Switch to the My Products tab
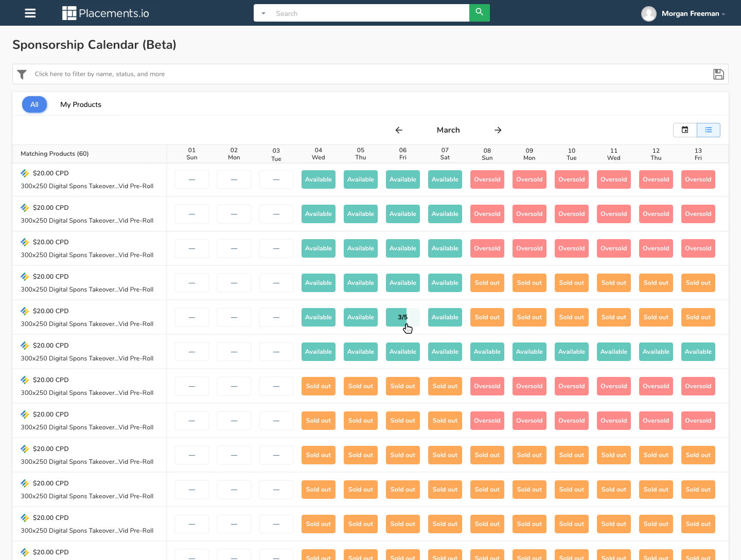 point(81,104)
